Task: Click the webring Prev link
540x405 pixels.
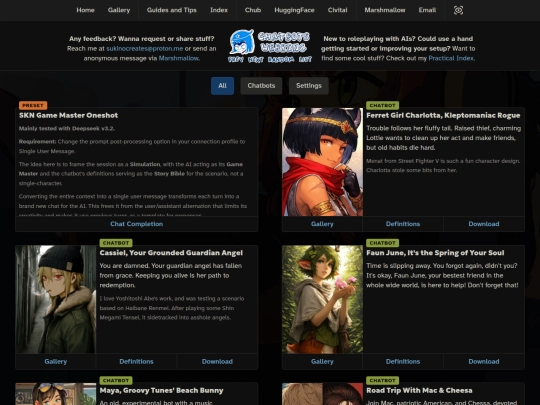Action: [236, 59]
